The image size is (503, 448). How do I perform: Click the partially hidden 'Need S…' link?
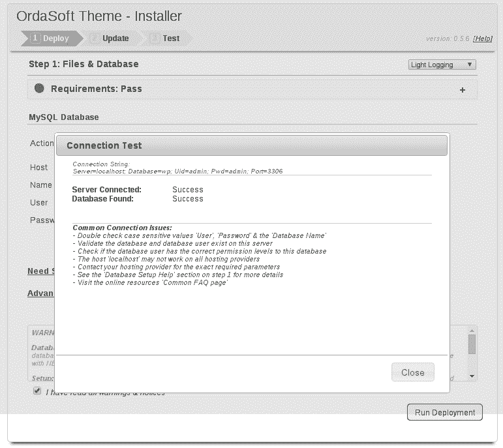[40, 271]
